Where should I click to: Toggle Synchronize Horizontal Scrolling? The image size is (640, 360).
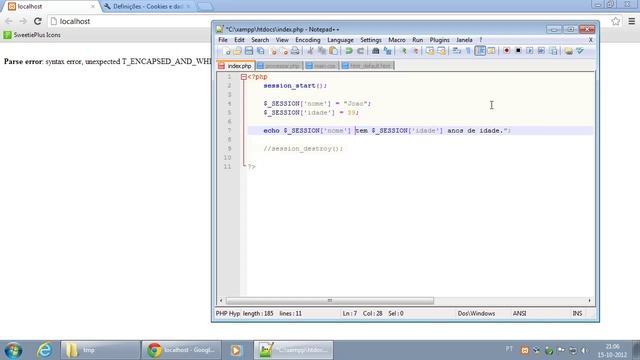(x=441, y=51)
